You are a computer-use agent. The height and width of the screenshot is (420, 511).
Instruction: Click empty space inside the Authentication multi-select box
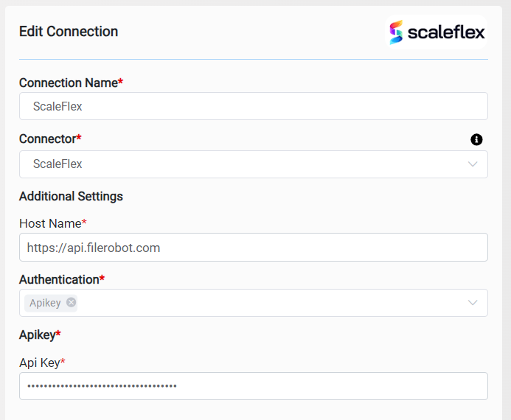(265, 303)
